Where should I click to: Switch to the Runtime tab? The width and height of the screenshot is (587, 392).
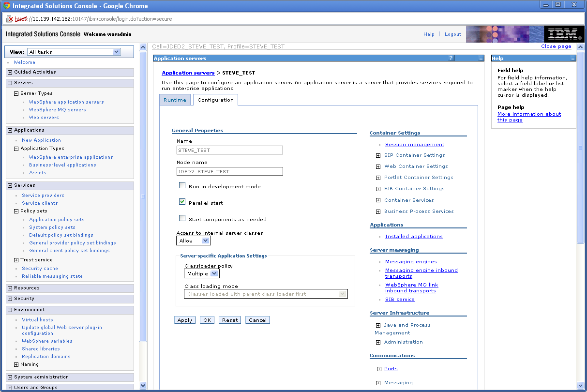click(x=175, y=100)
